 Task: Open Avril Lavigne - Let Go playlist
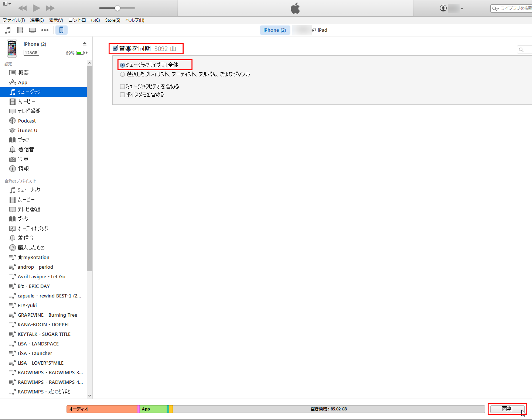point(43,276)
